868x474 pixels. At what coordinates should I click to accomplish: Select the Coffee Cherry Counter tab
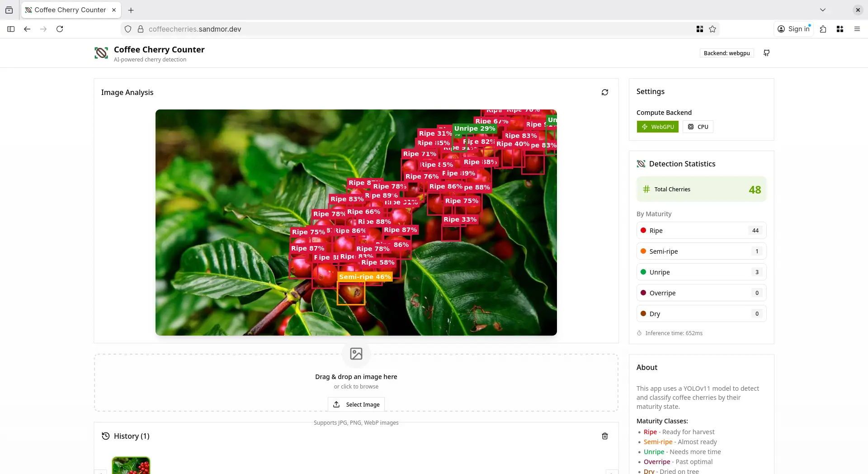tap(70, 10)
